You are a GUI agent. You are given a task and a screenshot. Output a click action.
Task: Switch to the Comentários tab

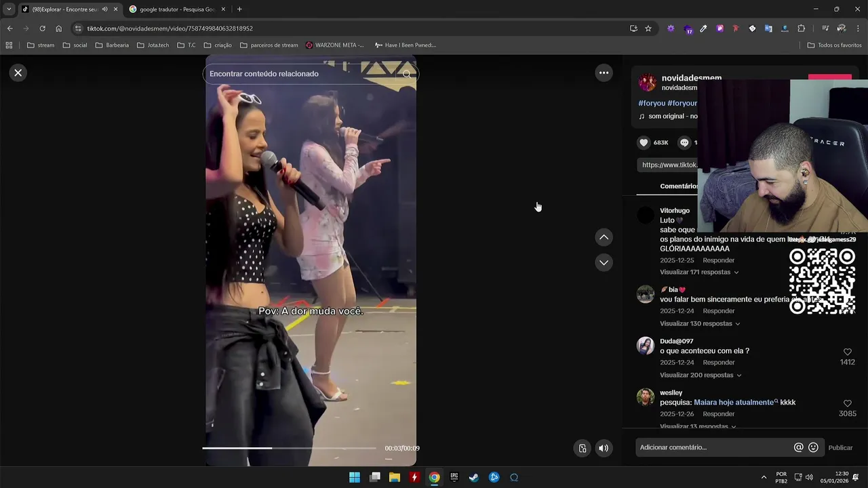pyautogui.click(x=679, y=186)
